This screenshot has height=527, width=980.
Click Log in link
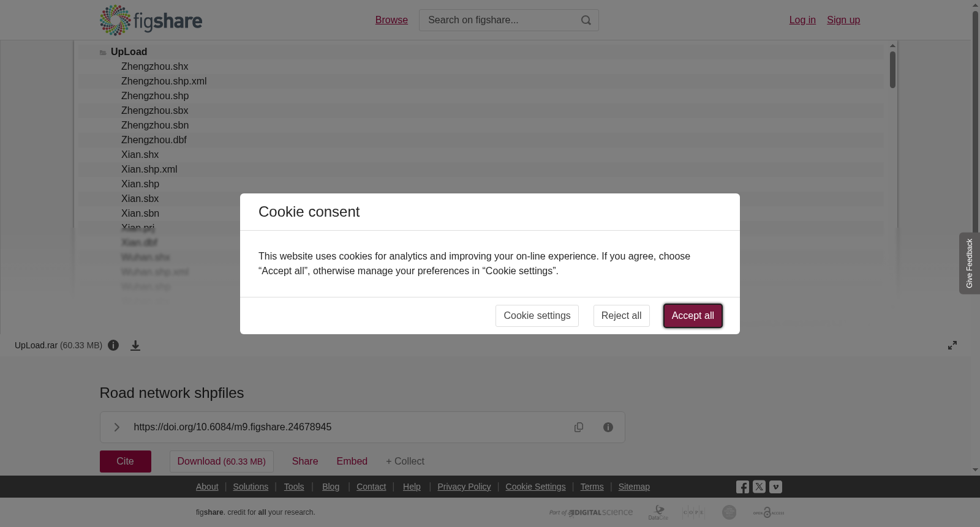click(x=802, y=20)
